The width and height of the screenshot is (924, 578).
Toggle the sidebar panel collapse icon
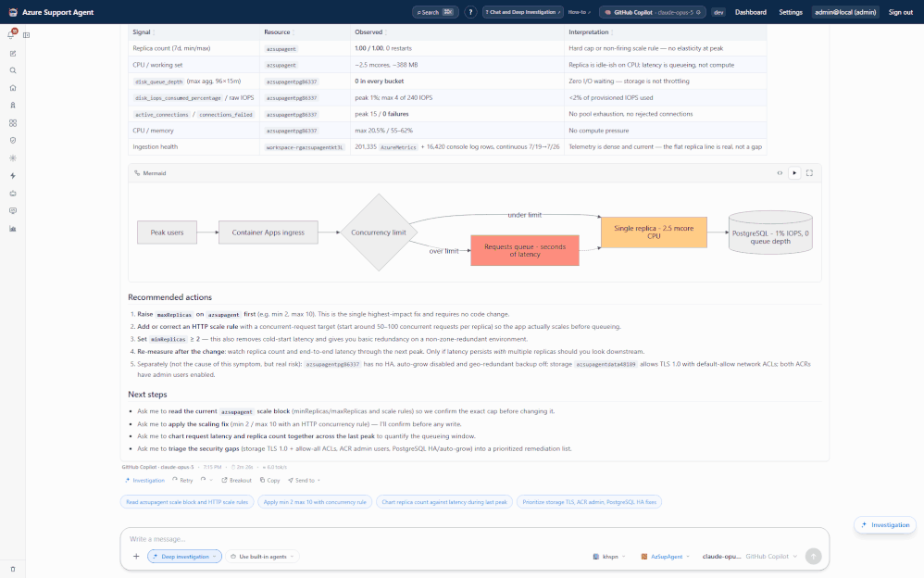[x=27, y=35]
